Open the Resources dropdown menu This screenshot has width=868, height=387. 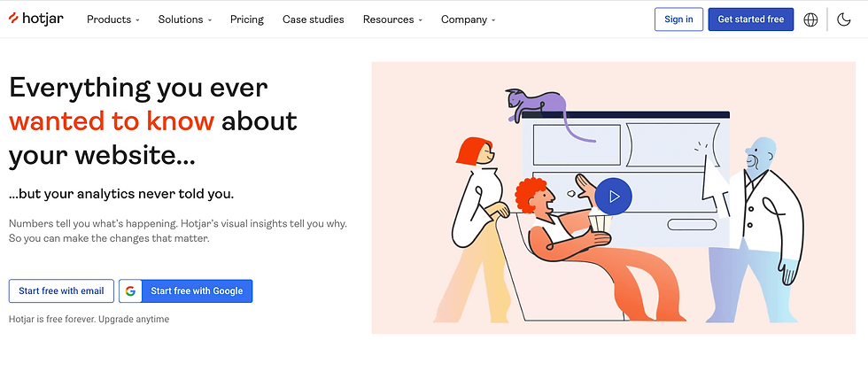pos(392,19)
